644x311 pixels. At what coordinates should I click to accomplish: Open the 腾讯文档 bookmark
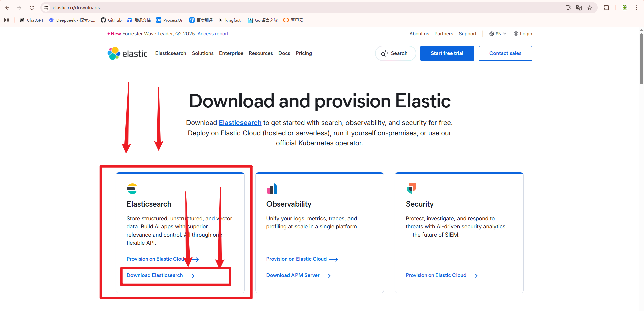[x=139, y=20]
